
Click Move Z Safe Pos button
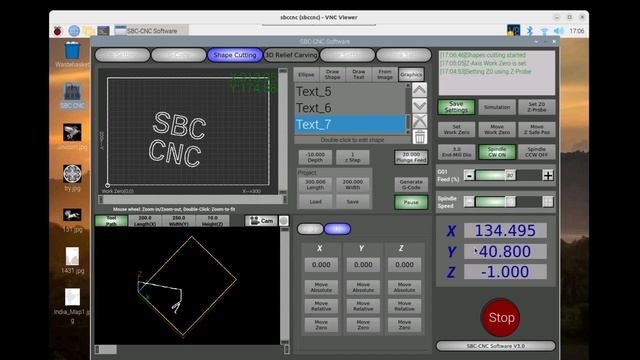click(536, 129)
